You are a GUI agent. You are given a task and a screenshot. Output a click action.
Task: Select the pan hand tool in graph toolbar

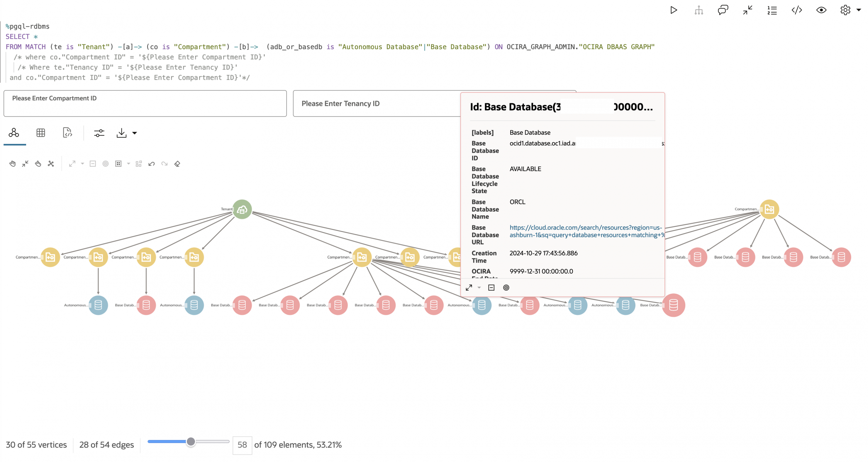pos(12,164)
